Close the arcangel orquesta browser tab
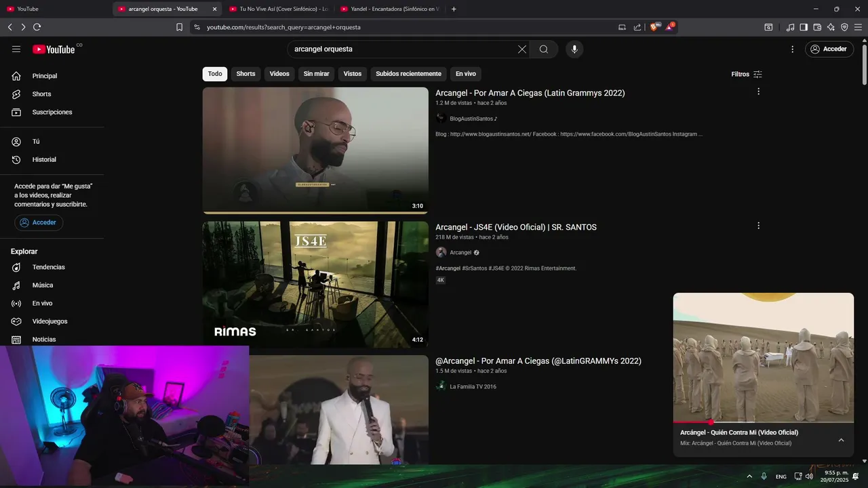The width and height of the screenshot is (868, 488). pyautogui.click(x=215, y=9)
